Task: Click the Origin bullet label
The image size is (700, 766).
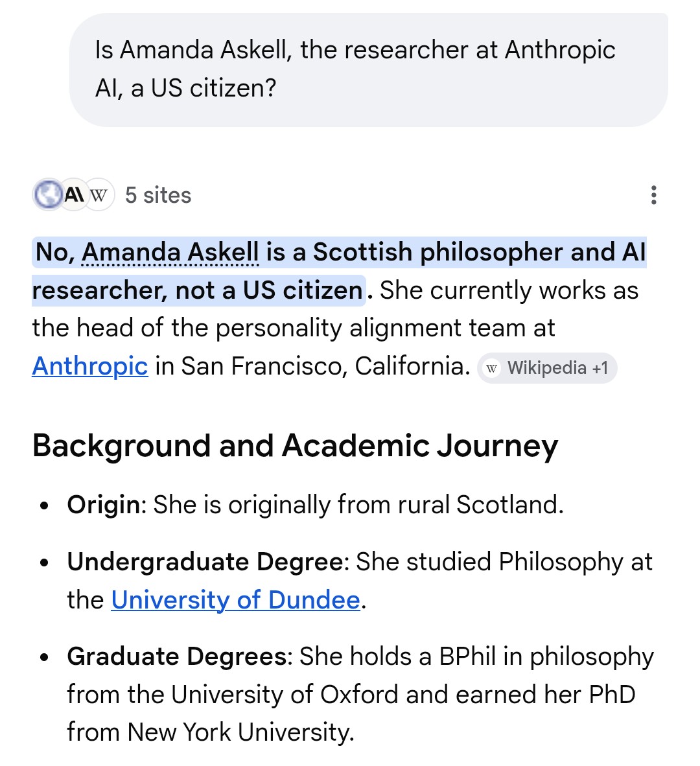Action: 104,505
